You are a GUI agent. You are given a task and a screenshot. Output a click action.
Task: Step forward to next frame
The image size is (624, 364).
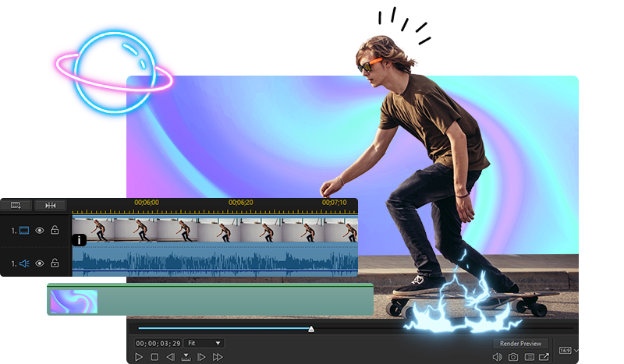pos(201,357)
